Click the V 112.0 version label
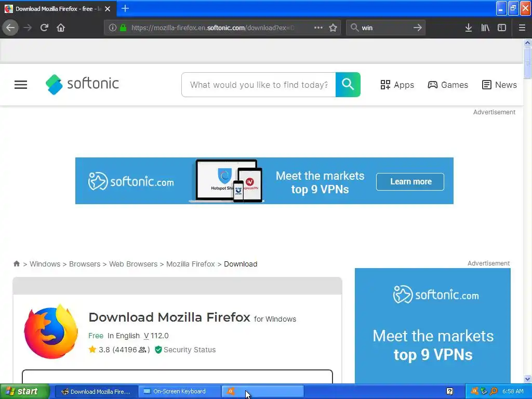The image size is (532, 399). click(x=156, y=336)
